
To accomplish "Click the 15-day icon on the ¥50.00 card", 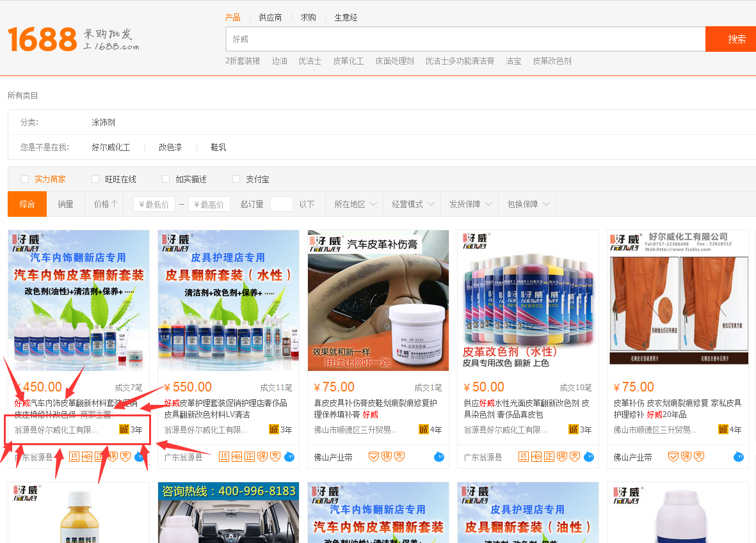I will (x=524, y=457).
